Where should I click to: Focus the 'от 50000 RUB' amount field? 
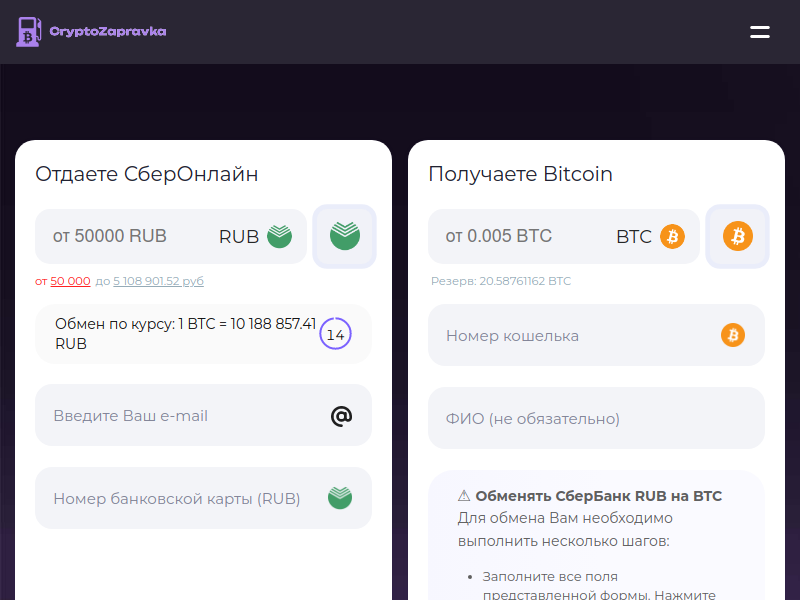coord(171,236)
